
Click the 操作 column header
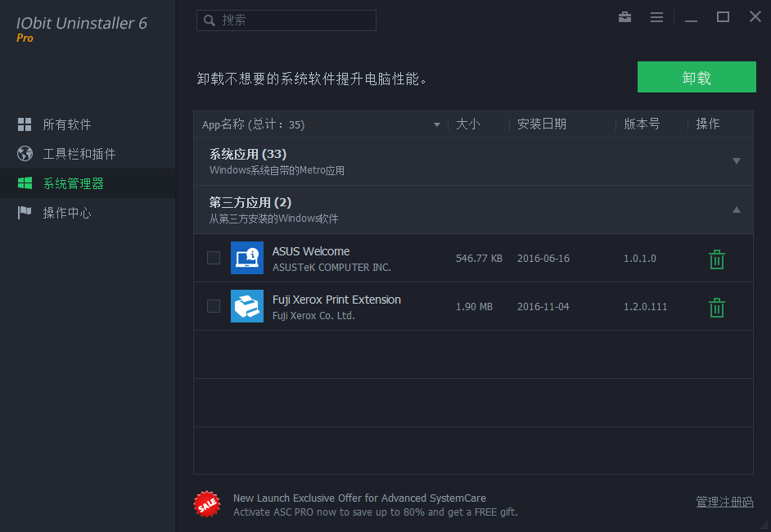click(x=708, y=124)
